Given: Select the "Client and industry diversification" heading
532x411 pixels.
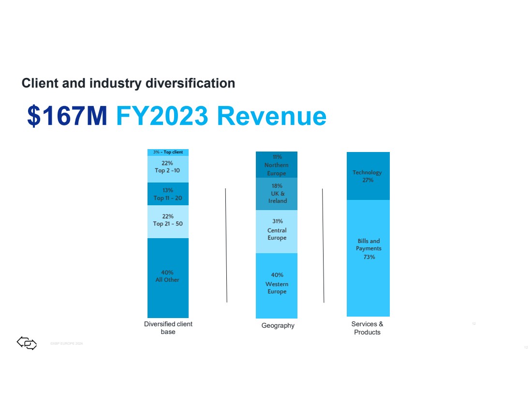Looking at the screenshot, I should 128,83.
